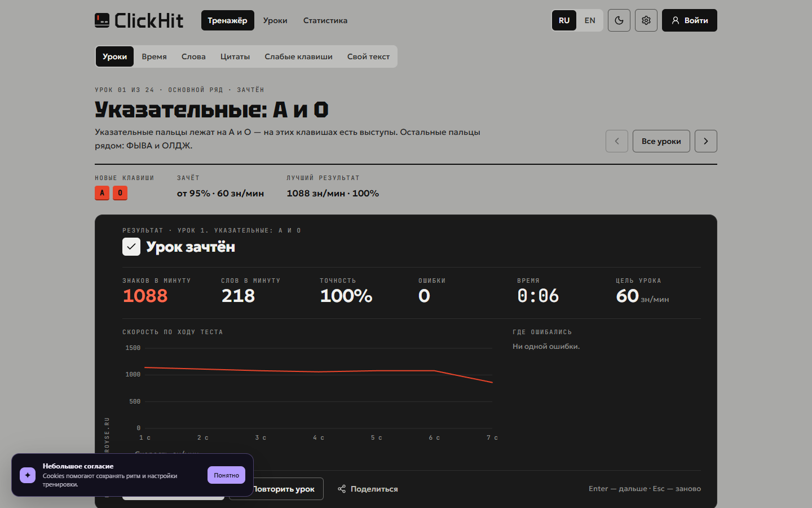Viewport: 812px width, 508px height.
Task: Go to previous lesson arrow
Action: click(617, 141)
